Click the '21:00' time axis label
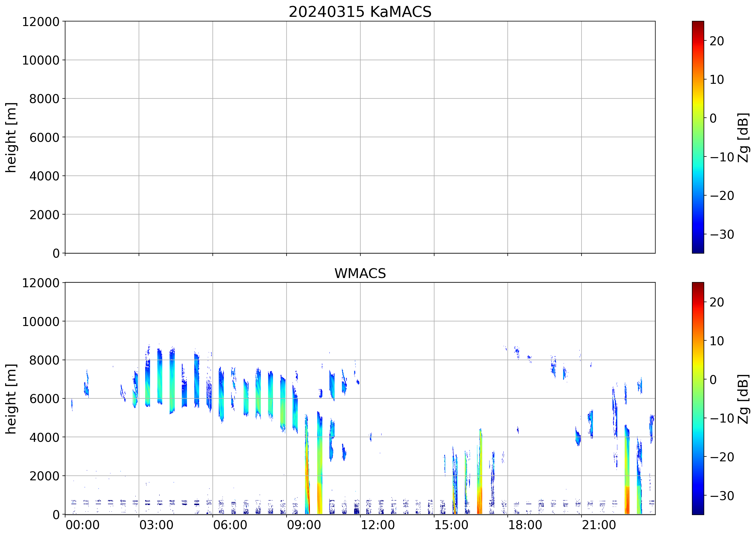 point(599,525)
